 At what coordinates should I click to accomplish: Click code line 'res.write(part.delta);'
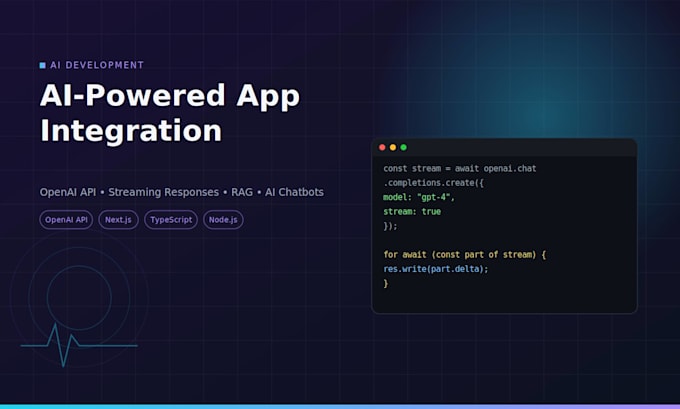[436, 269]
